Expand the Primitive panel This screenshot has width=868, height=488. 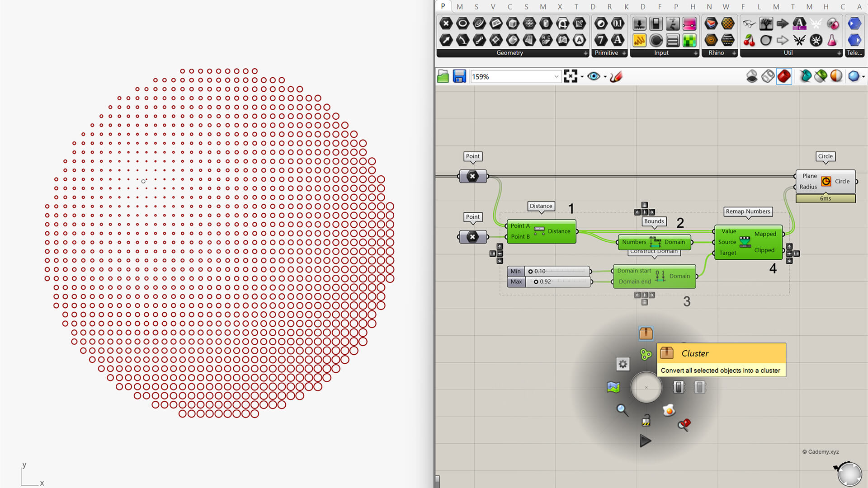click(x=624, y=53)
